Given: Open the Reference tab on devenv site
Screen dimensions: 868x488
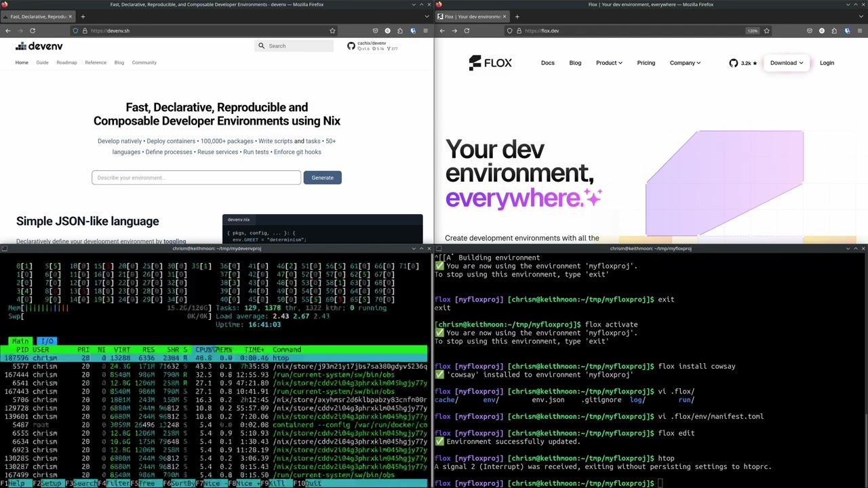Looking at the screenshot, I should [x=96, y=62].
